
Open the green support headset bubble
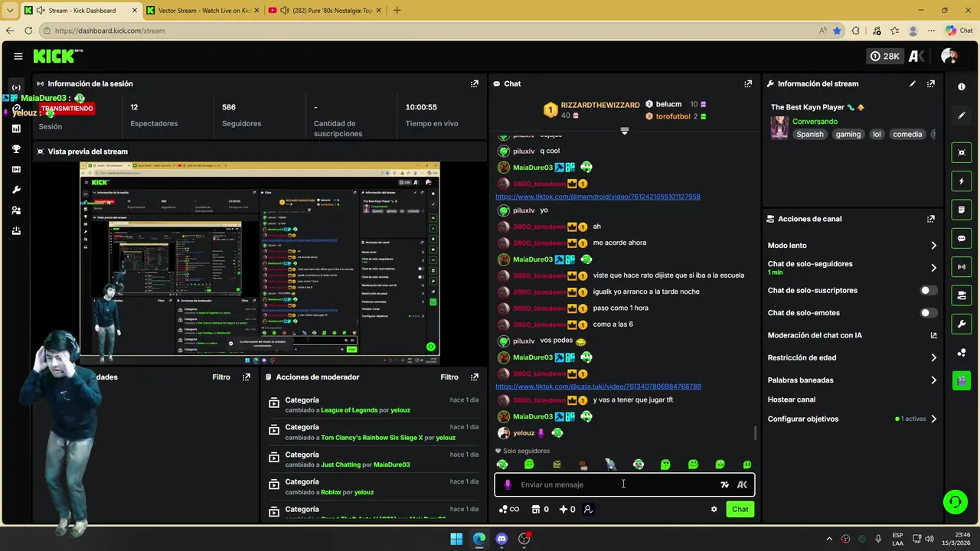coord(955,502)
